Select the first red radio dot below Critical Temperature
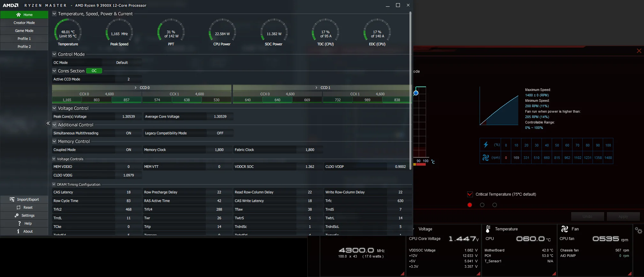Image resolution: width=644 pixels, height=277 pixels. click(x=470, y=205)
